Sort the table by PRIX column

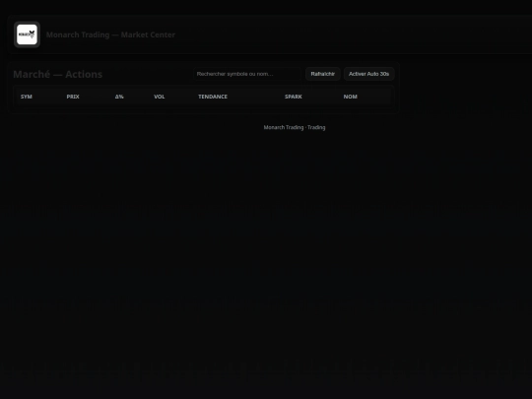pos(73,97)
